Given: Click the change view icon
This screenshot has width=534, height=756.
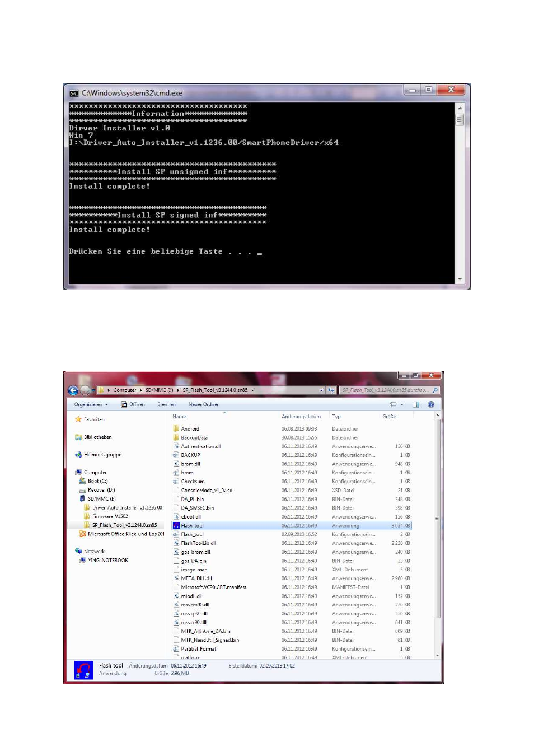Looking at the screenshot, I should pos(393,404).
